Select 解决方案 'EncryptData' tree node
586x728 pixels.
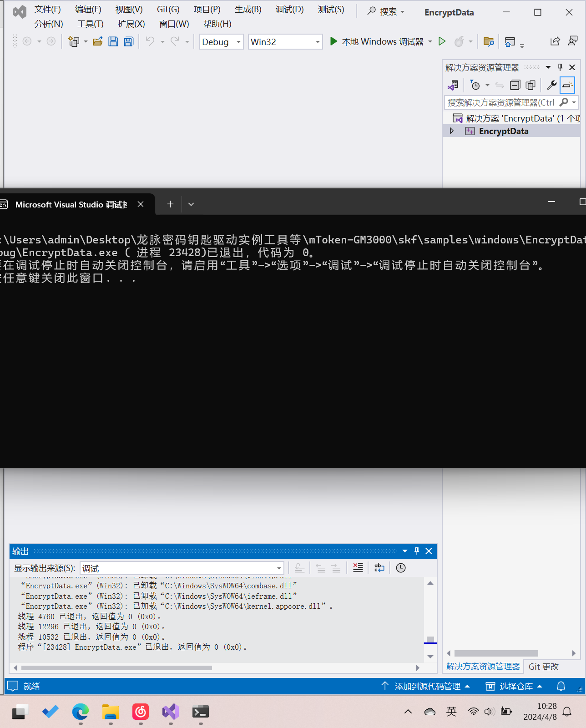tap(516, 118)
